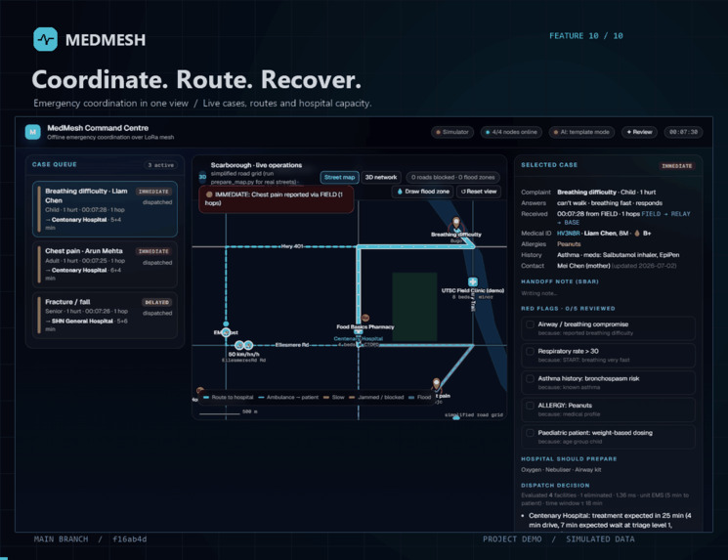Click IMMEDIATE badge in Selected Case header
The image size is (728, 560).
point(677,166)
